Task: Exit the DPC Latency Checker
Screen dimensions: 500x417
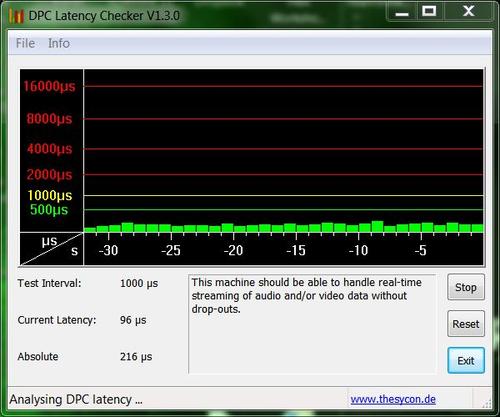Action: (466, 360)
